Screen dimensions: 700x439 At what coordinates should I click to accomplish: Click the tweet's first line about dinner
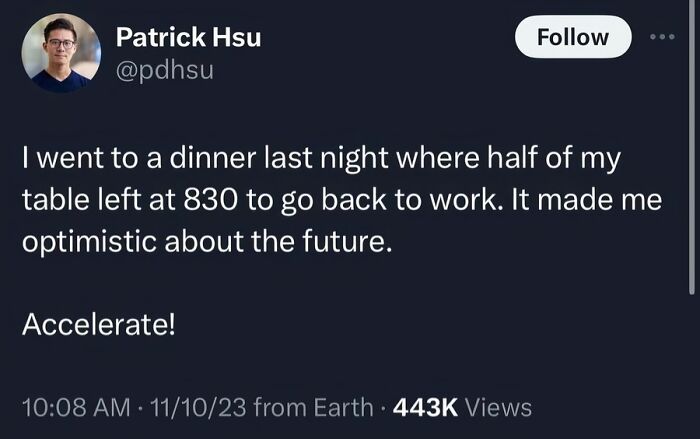(x=321, y=159)
